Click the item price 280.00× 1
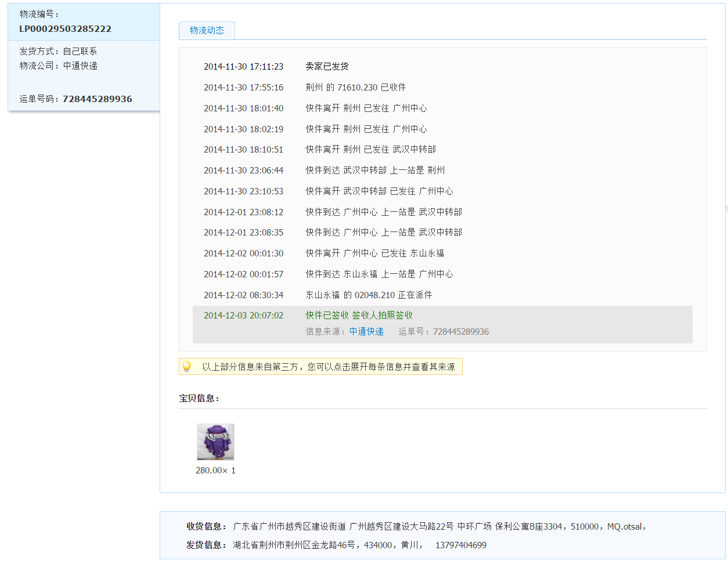This screenshot has width=728, height=561. tap(216, 470)
